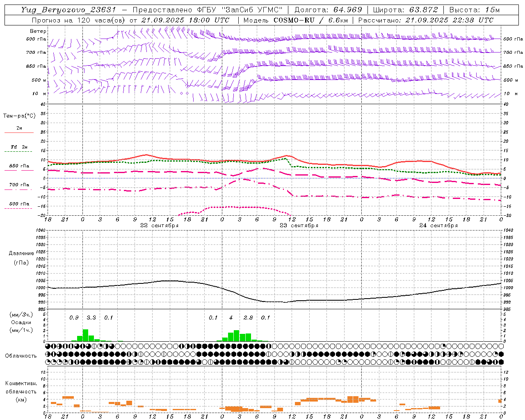Viewport: 525px width, 420px height.
Task: Click the date label '22 сентября'
Action: click(159, 226)
